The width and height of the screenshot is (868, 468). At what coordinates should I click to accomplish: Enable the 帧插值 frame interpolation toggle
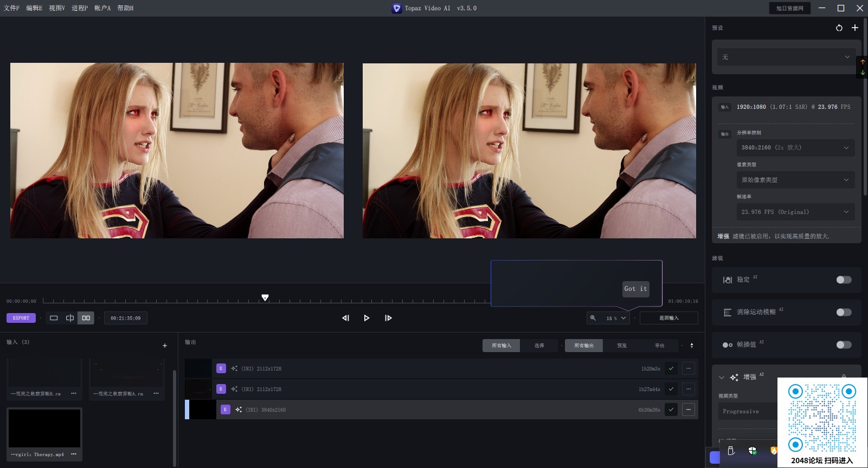coord(844,344)
